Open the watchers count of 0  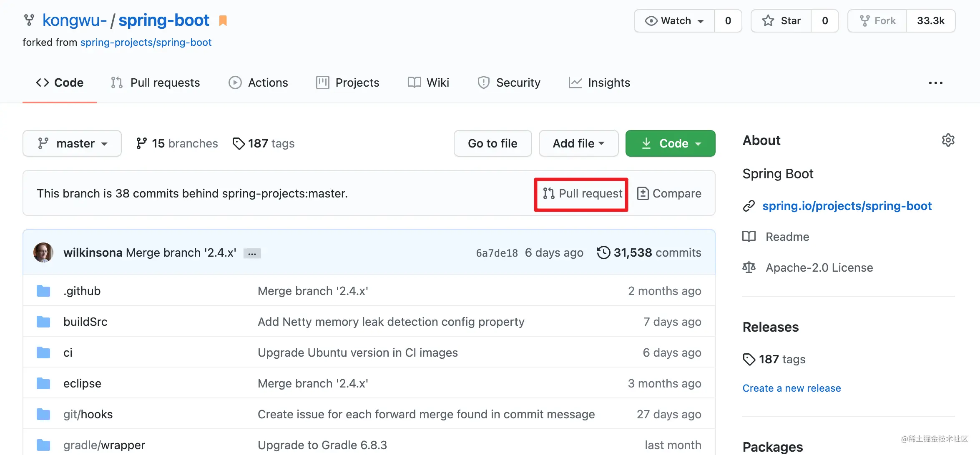coord(728,21)
